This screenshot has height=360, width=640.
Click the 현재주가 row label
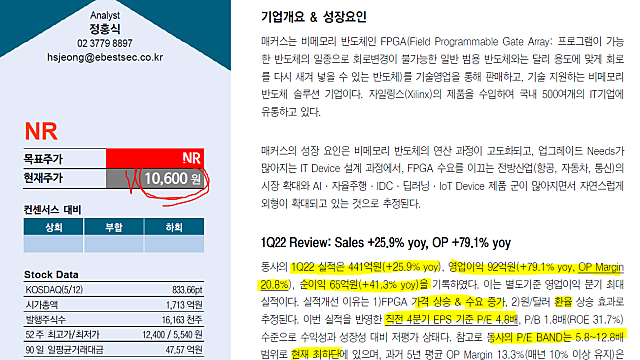(x=43, y=178)
